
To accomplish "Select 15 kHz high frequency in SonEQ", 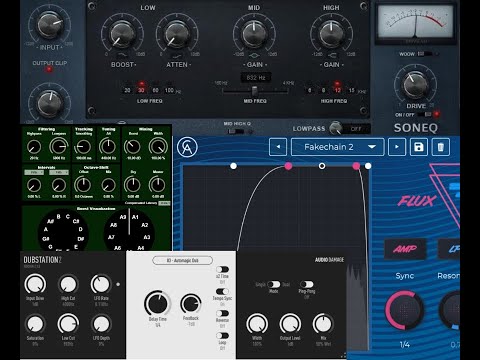I will 351,90.
